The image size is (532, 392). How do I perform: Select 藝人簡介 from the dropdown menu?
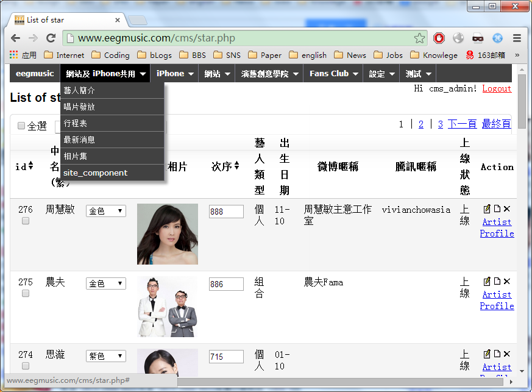[112, 90]
